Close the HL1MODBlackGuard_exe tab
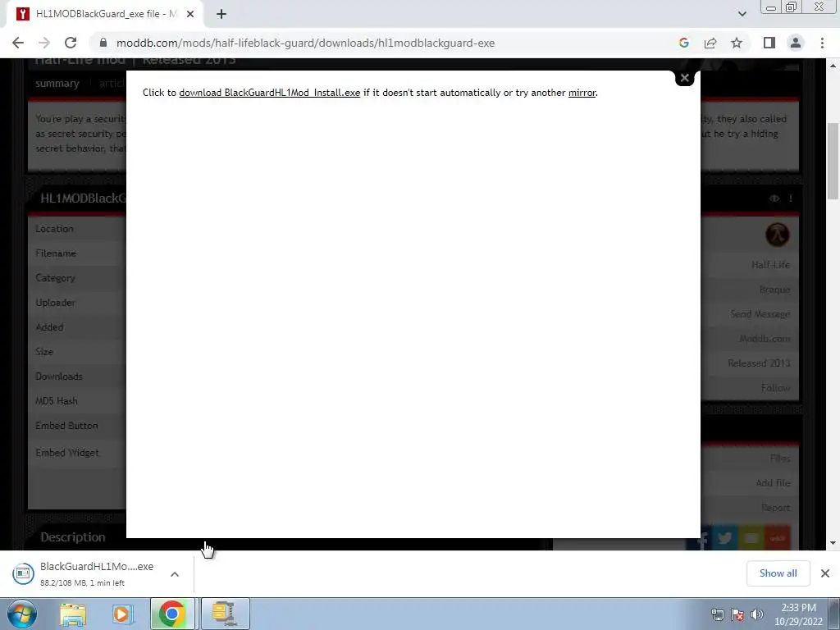Viewport: 840px width, 630px height. [x=190, y=14]
